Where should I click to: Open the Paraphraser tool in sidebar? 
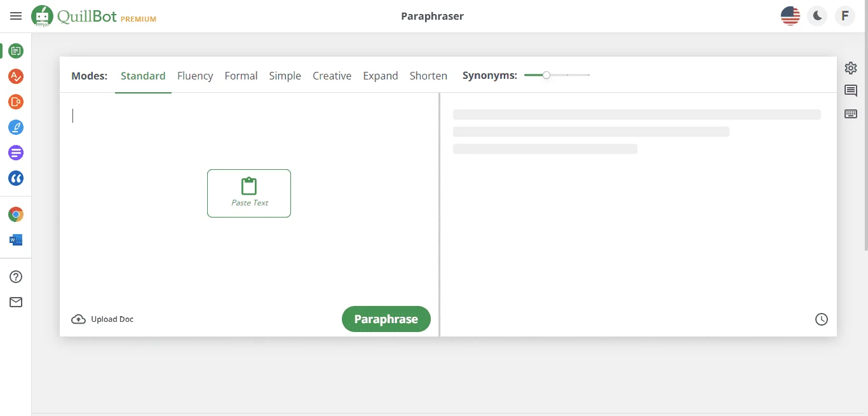click(x=16, y=51)
